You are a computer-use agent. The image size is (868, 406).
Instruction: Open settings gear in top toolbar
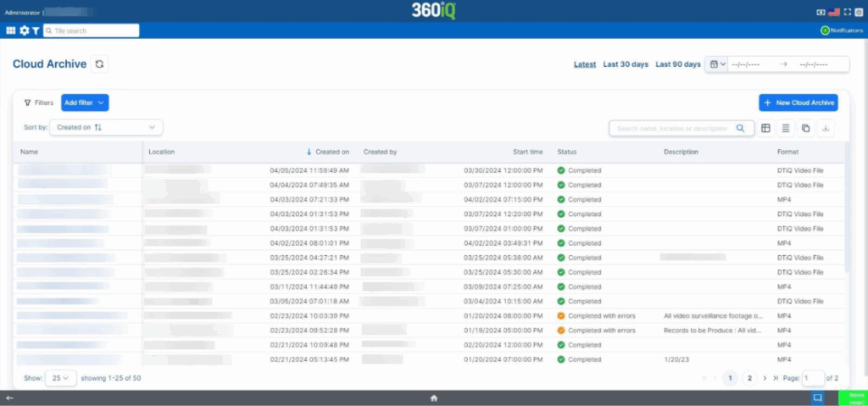pyautogui.click(x=24, y=31)
